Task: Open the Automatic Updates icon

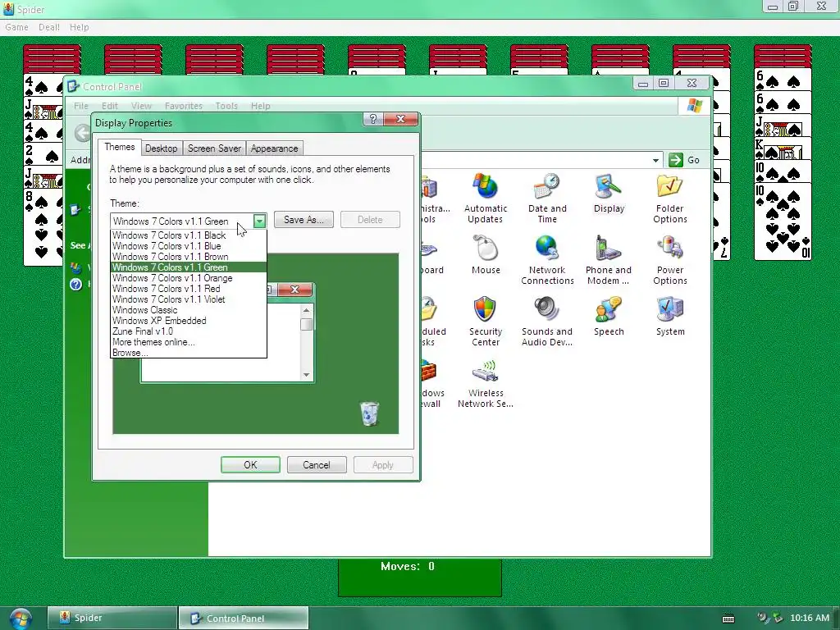Action: [x=486, y=199]
